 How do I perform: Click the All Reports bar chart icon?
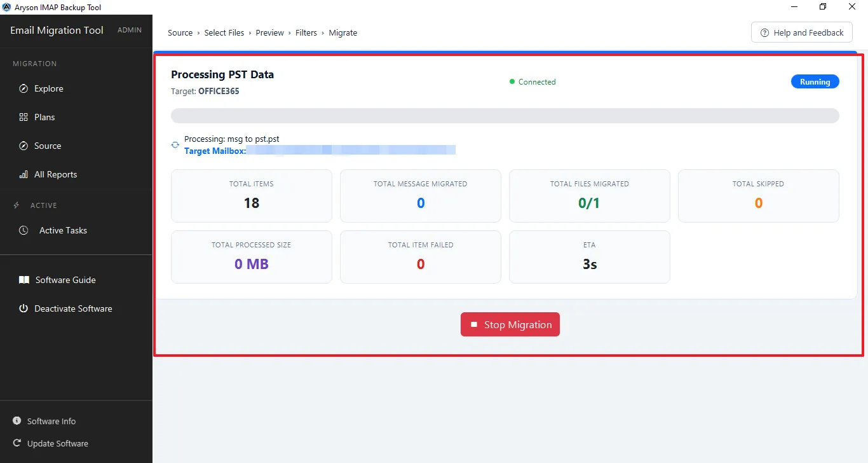tap(24, 174)
